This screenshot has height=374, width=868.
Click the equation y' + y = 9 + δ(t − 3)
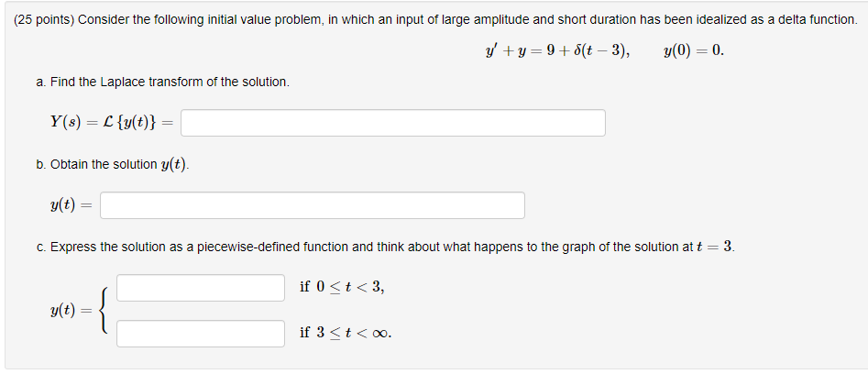(x=557, y=51)
